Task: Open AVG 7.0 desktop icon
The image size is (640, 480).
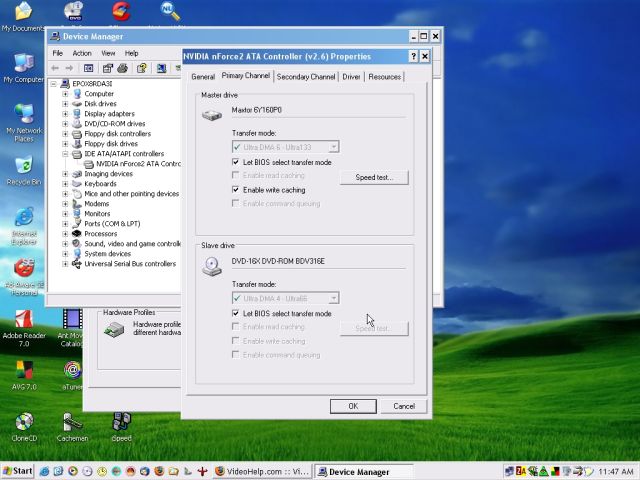Action: [x=24, y=375]
